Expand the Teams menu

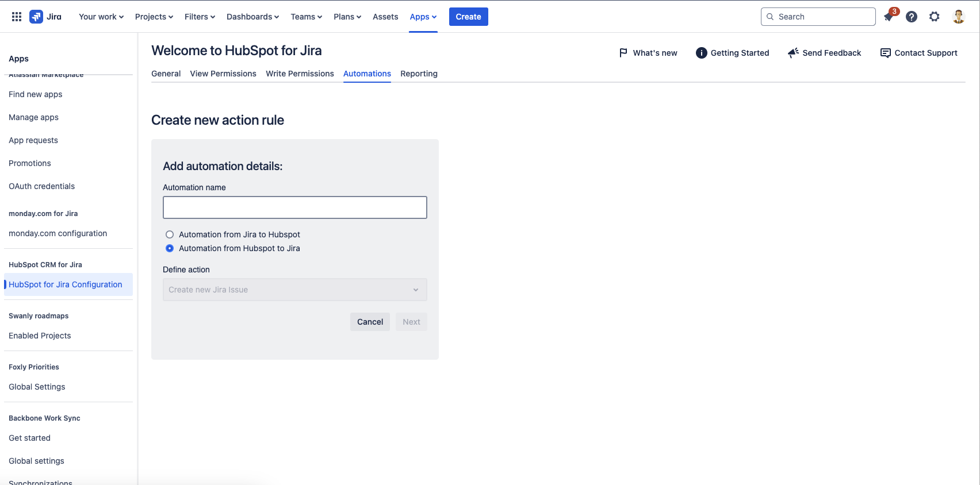pyautogui.click(x=307, y=17)
